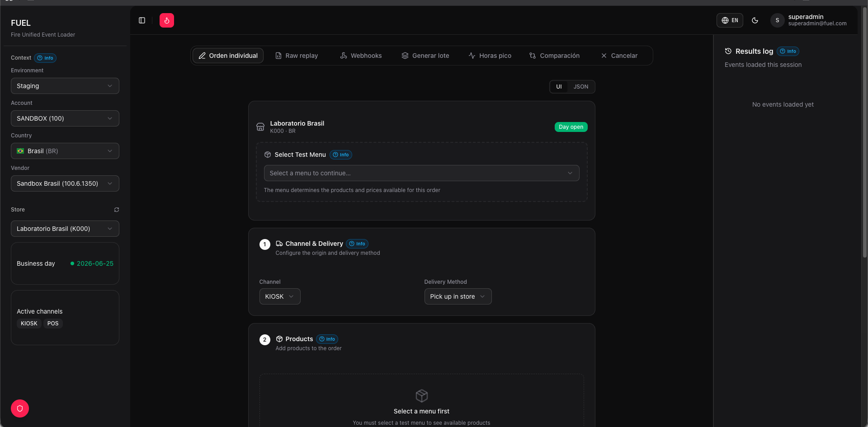The width and height of the screenshot is (868, 427).
Task: Click the No events loaded yet message
Action: [783, 104]
